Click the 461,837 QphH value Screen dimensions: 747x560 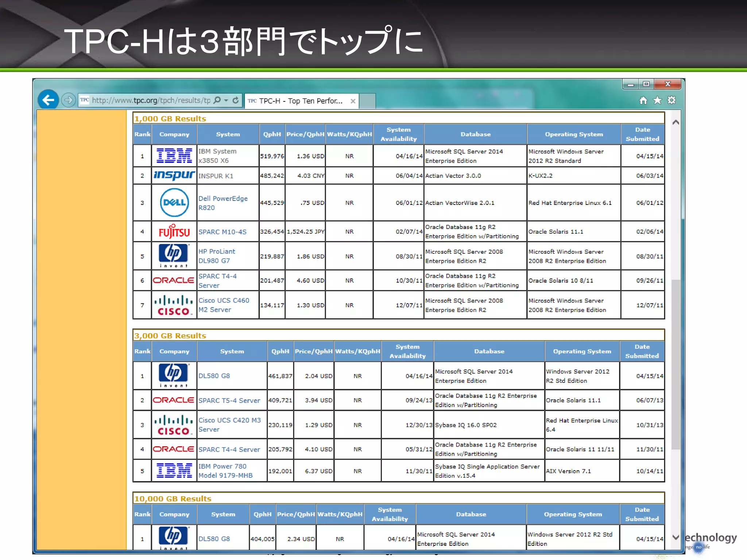[x=280, y=376]
